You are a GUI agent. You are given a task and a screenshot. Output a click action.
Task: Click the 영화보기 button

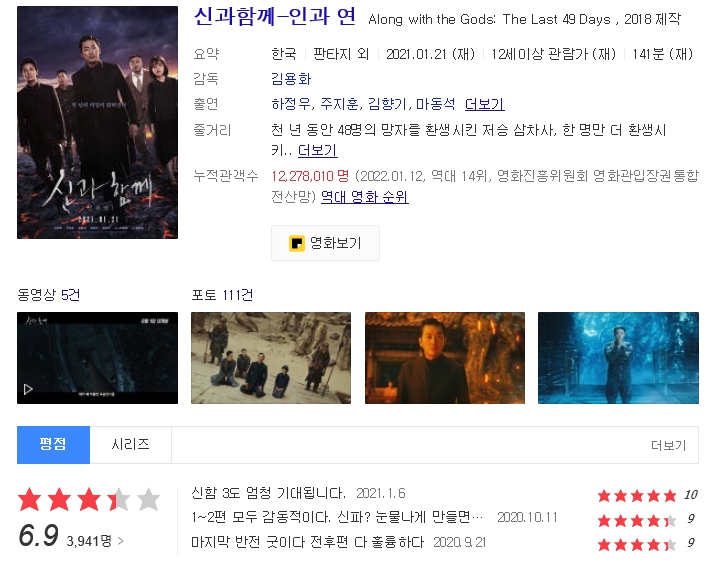coord(325,243)
